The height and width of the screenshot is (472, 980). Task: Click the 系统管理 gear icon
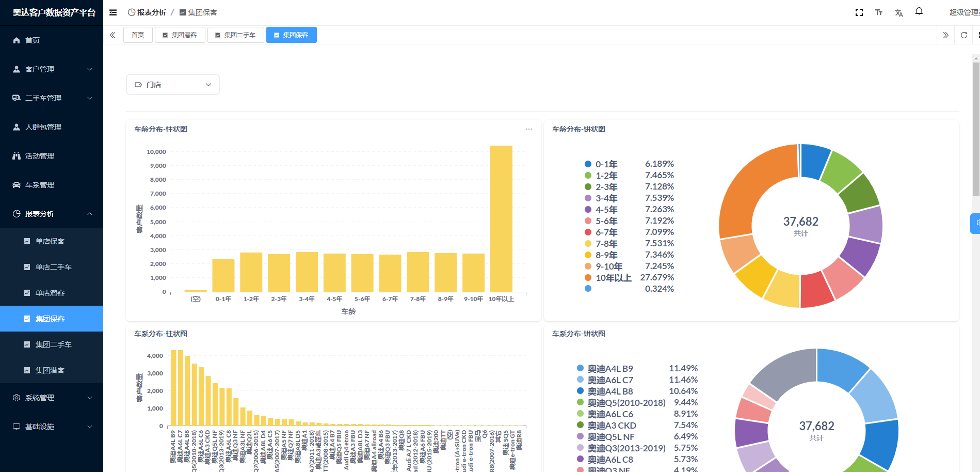pyautogui.click(x=17, y=398)
